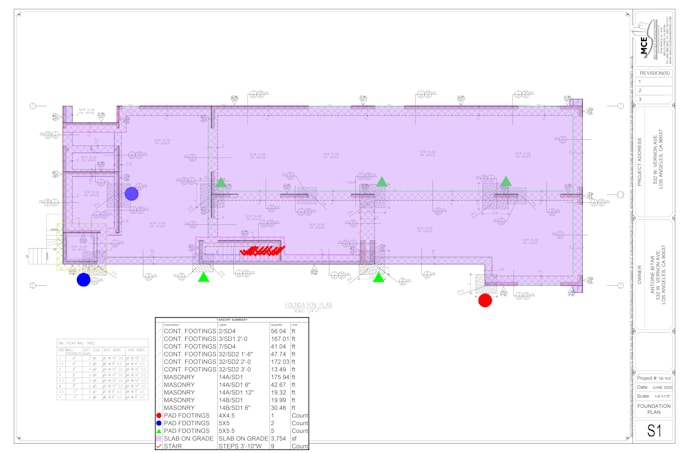Click the Date field in title block
Screen dimensions: 680x453
[654, 387]
